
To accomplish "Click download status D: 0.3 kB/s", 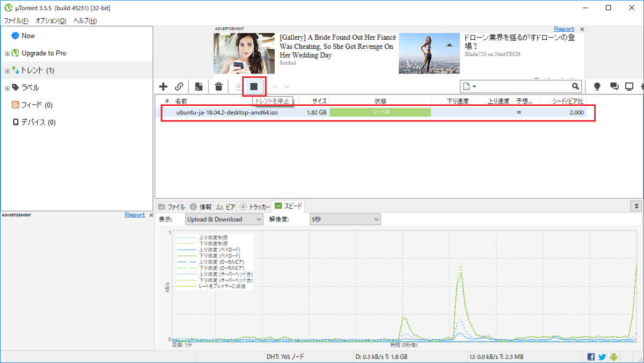I will (x=382, y=357).
